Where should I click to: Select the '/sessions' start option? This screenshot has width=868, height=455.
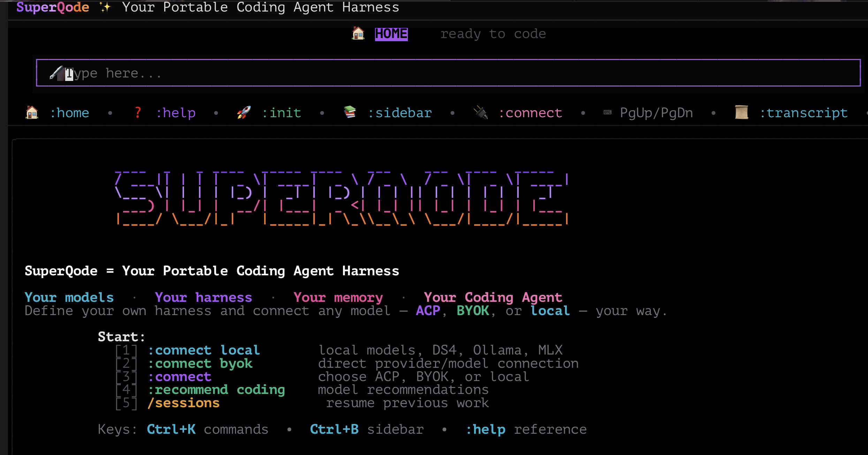(x=183, y=403)
